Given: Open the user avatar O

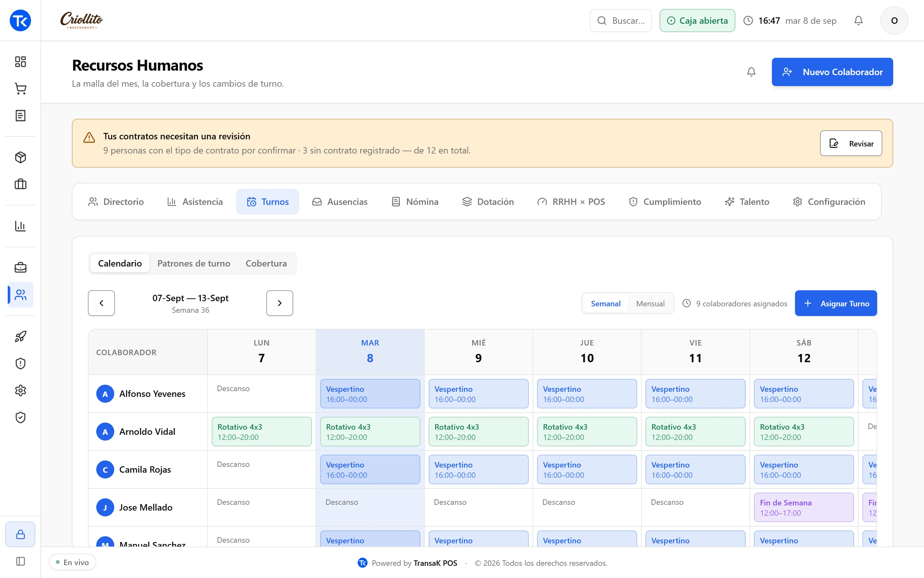Looking at the screenshot, I should click(894, 21).
